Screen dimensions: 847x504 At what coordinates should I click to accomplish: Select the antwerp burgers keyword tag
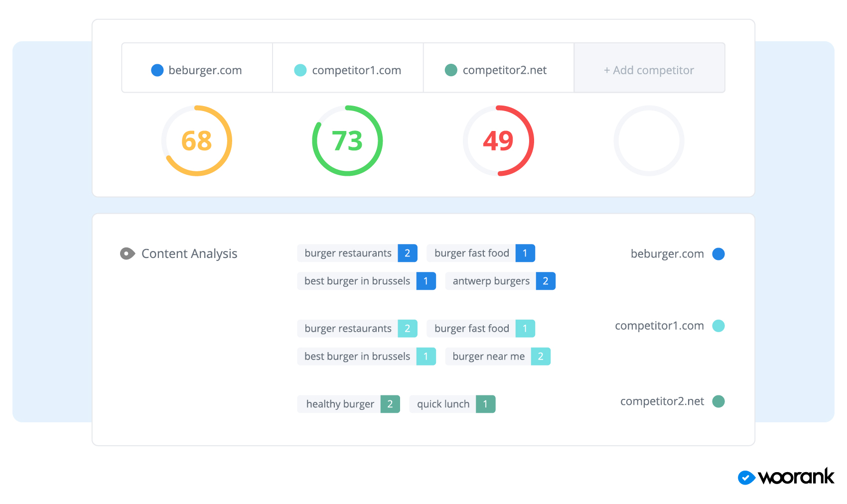[500, 281]
